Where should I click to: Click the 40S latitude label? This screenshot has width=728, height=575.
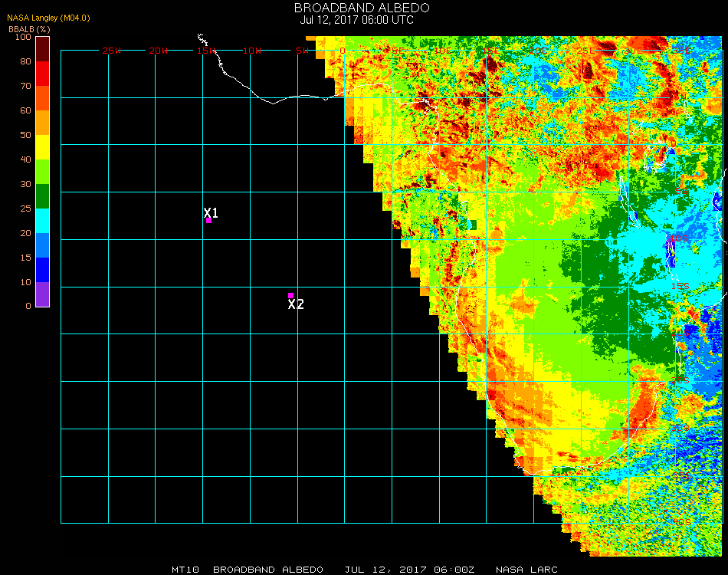pyautogui.click(x=681, y=522)
